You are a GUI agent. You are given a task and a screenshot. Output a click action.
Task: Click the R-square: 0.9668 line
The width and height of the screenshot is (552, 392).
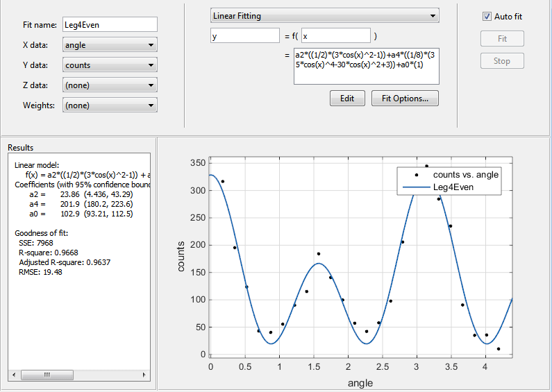click(49, 253)
